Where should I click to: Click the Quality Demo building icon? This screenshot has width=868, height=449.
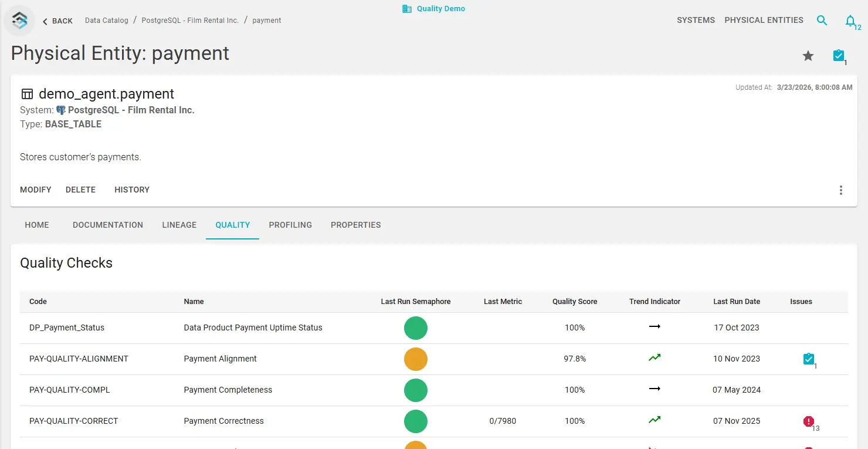pos(407,9)
